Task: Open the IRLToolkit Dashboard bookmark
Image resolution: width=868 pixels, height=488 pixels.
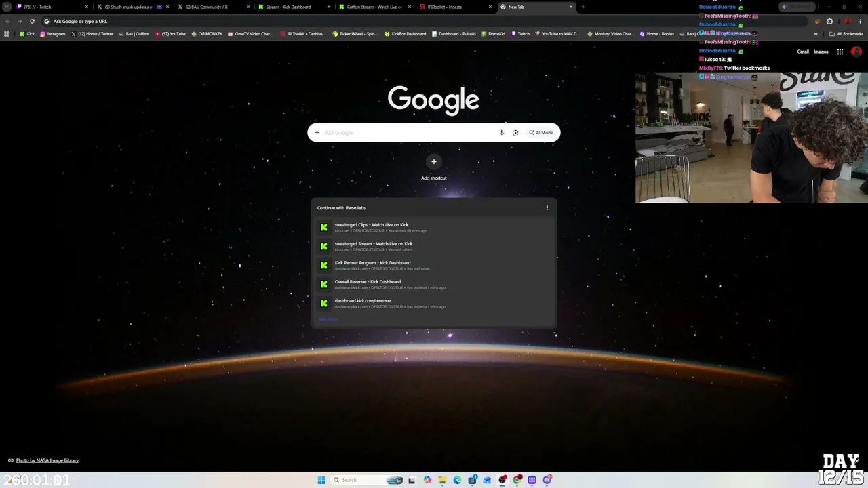Action: 302,34
